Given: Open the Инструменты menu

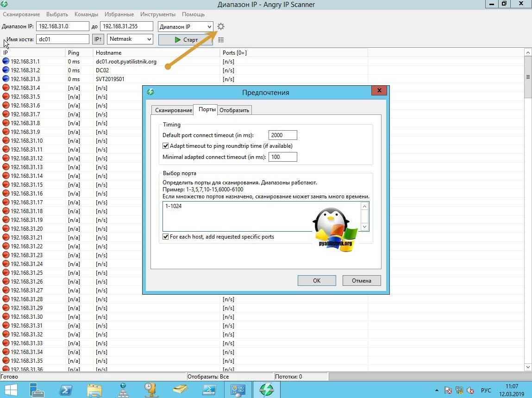Looking at the screenshot, I should coord(158,14).
